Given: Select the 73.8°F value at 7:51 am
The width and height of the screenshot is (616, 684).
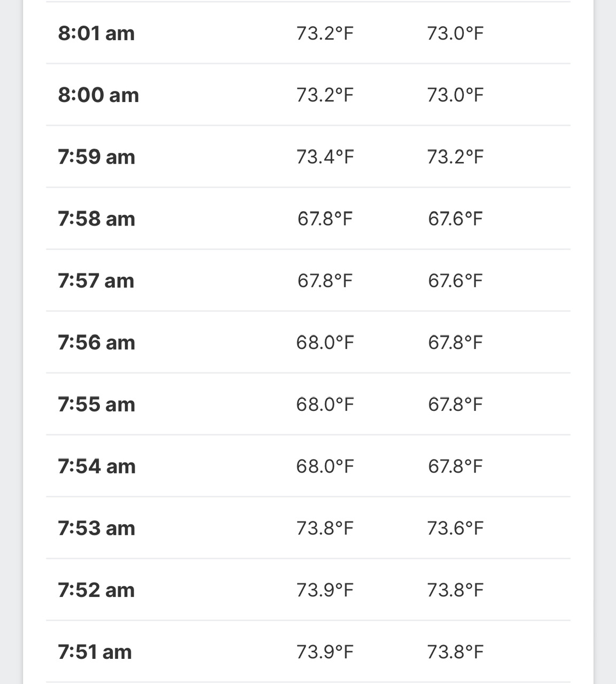Looking at the screenshot, I should click(x=455, y=652).
